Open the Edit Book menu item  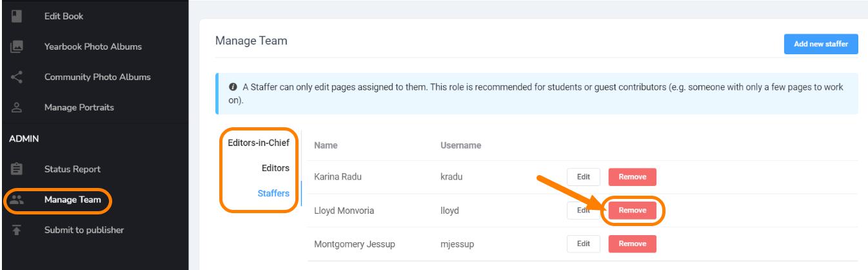63,16
